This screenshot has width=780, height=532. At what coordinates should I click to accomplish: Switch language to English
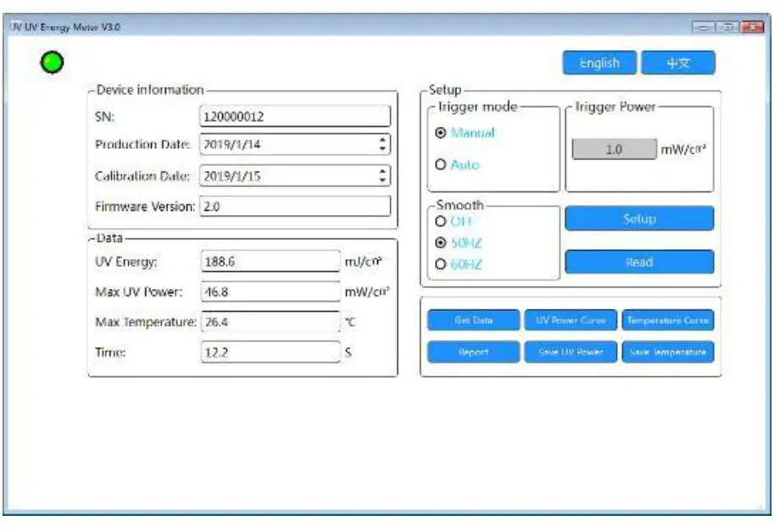tap(599, 63)
